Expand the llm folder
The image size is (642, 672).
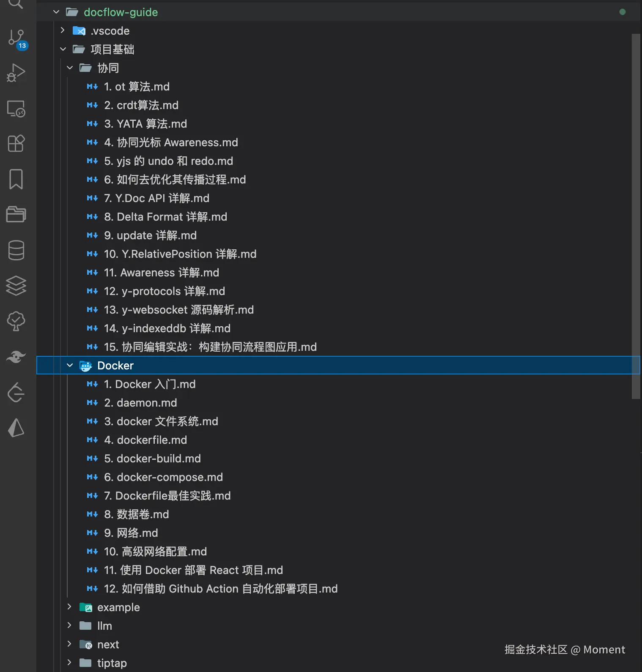(x=70, y=626)
